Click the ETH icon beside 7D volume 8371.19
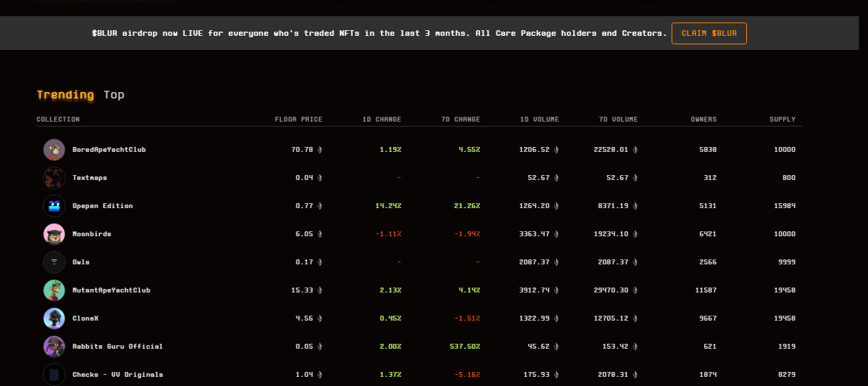The width and height of the screenshot is (868, 386). [635, 206]
